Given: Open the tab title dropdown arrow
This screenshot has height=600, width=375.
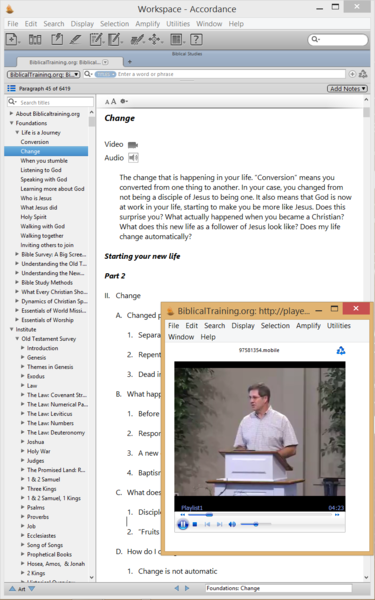Looking at the screenshot, I should [105, 62].
